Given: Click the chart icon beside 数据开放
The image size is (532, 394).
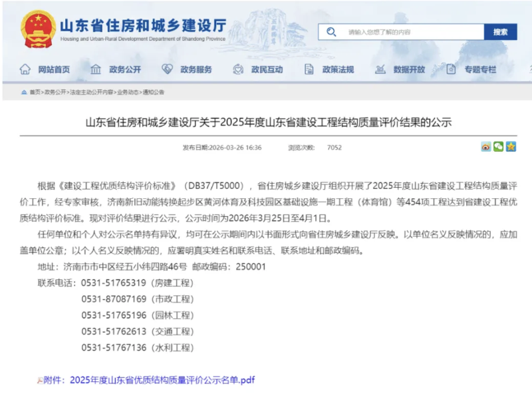Looking at the screenshot, I should click(380, 69).
